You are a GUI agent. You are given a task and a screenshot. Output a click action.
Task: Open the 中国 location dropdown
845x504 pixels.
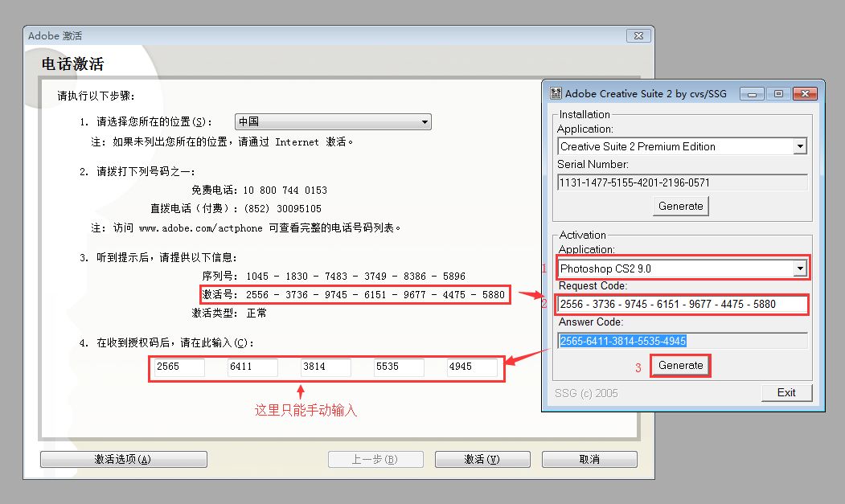point(333,122)
